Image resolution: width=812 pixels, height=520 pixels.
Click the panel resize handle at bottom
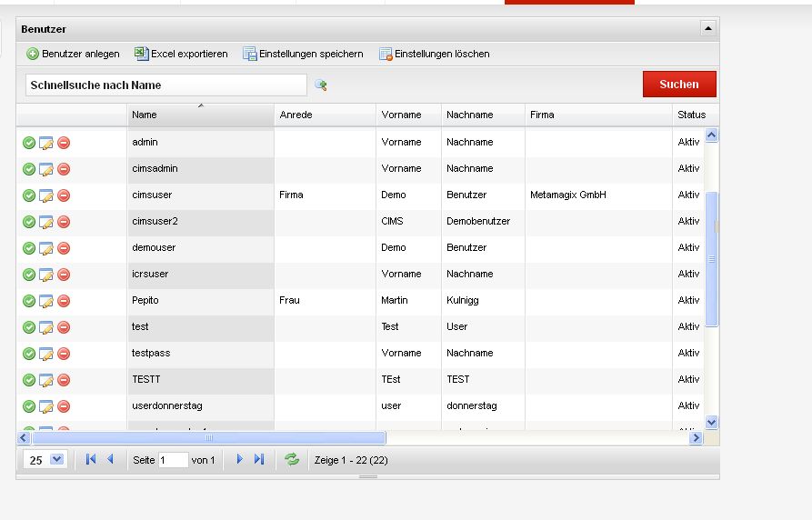point(367,476)
